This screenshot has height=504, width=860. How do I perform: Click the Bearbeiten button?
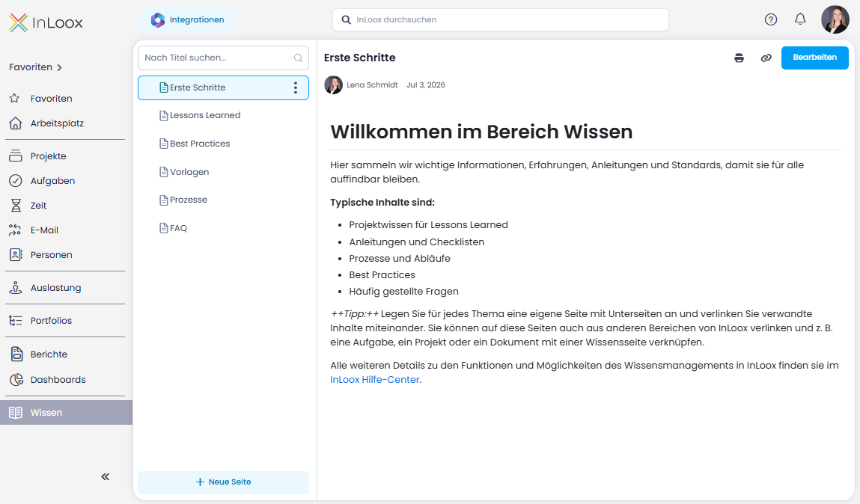[814, 58]
